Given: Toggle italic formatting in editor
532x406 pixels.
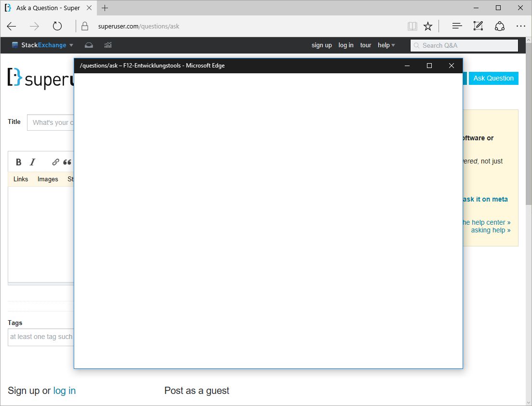Looking at the screenshot, I should click(33, 162).
